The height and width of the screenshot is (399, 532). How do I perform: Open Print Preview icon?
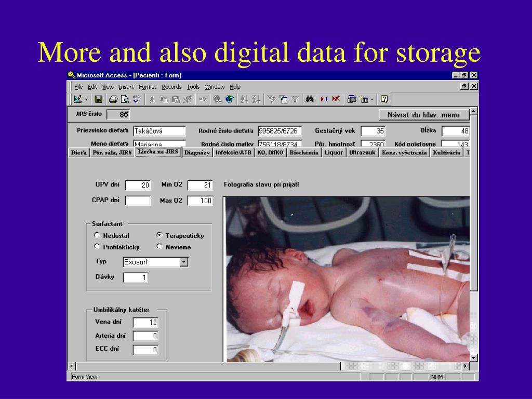125,99
